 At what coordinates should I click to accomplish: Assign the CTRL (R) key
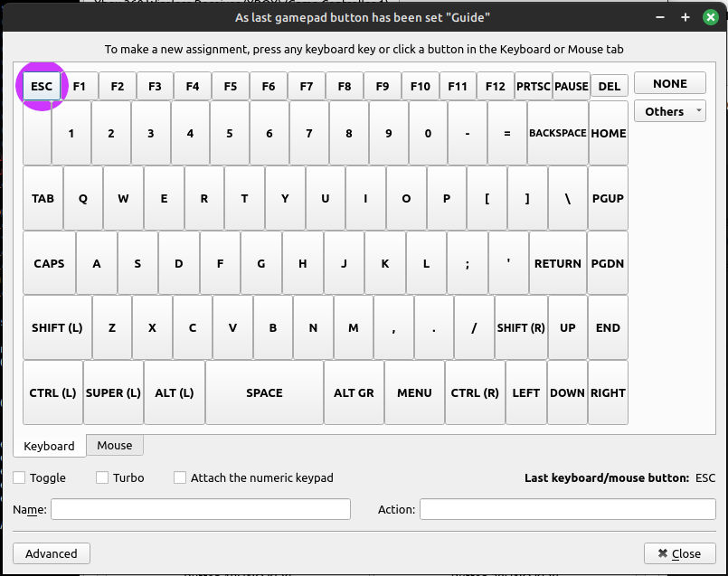[475, 392]
